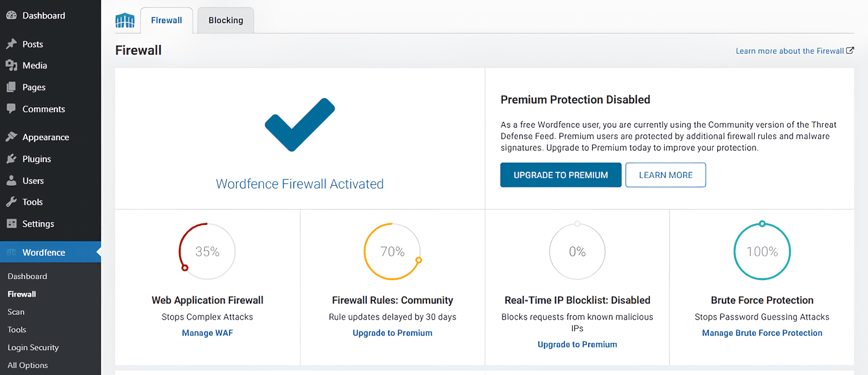
Task: Click the Learn More button
Action: point(666,175)
